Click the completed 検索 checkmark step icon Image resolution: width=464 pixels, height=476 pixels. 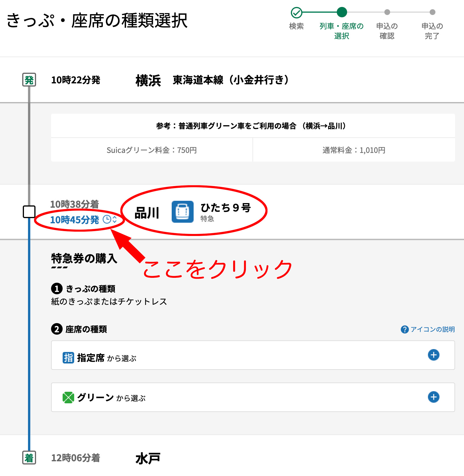(x=296, y=13)
